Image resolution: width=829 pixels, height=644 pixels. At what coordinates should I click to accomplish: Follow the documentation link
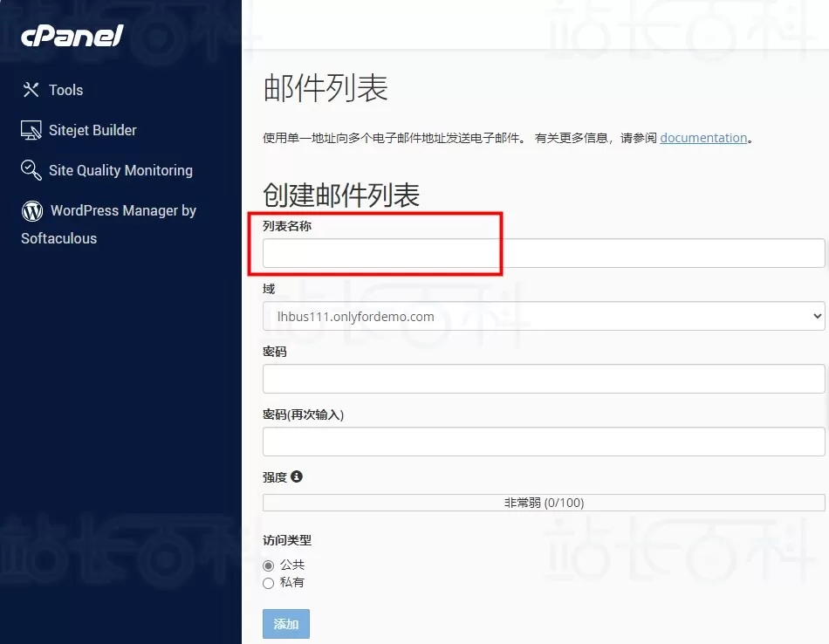point(703,138)
